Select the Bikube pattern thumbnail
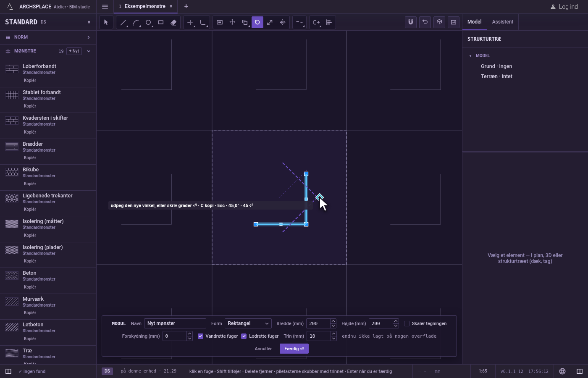Viewport: 588px width, 378px height. (12, 172)
